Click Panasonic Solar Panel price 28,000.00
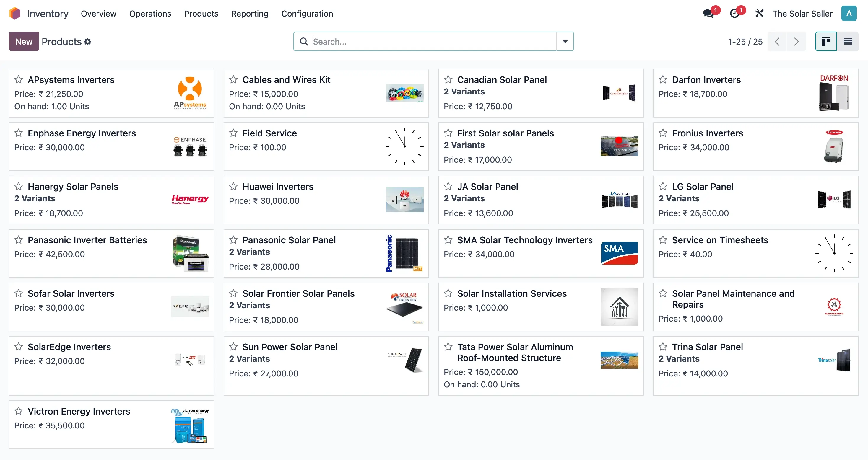Viewport: 868px width, 460px height. point(264,267)
